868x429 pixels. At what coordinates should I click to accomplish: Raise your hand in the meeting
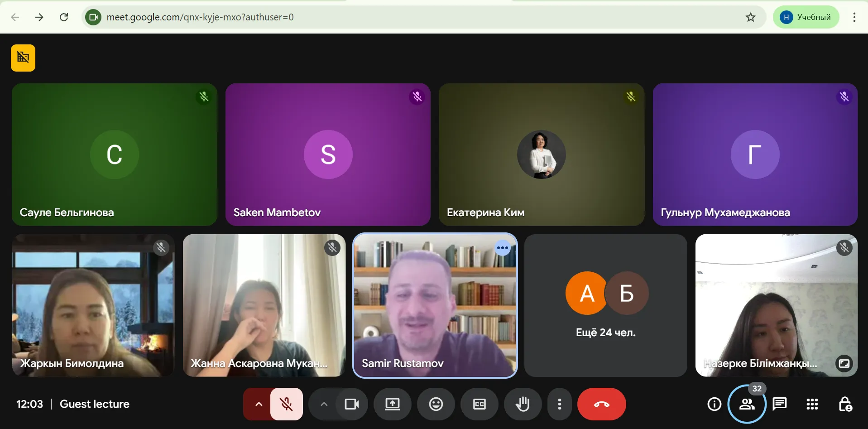pyautogui.click(x=523, y=404)
